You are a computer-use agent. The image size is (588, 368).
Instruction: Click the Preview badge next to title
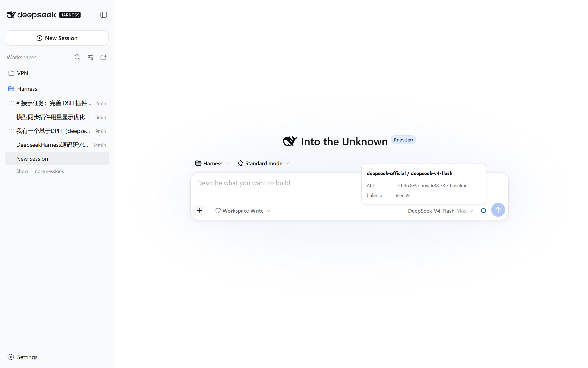click(403, 140)
